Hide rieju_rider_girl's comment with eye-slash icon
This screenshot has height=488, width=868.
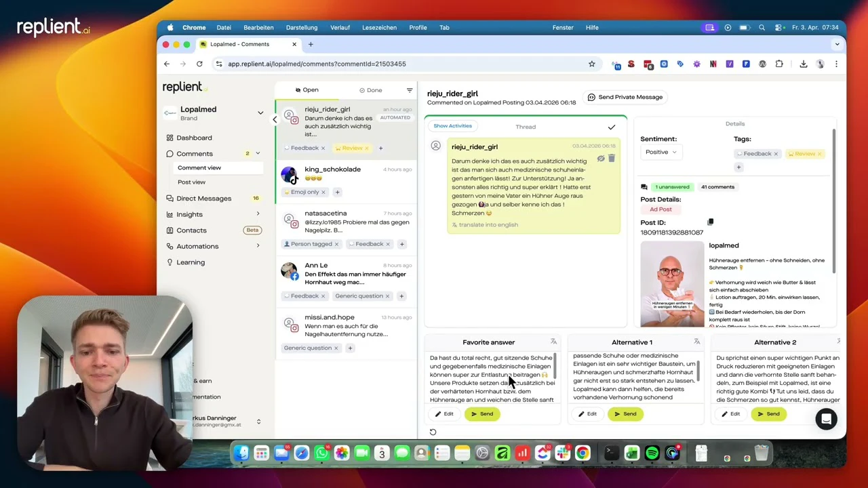pos(601,159)
